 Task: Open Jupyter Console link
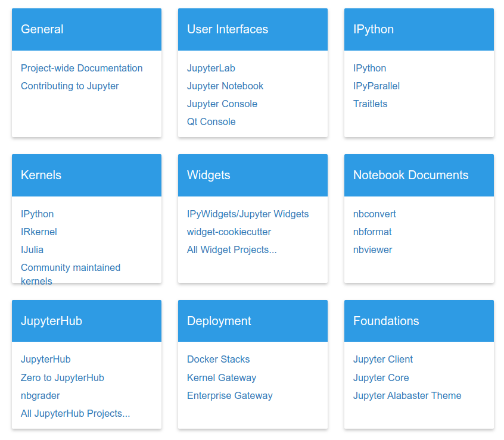[222, 104]
